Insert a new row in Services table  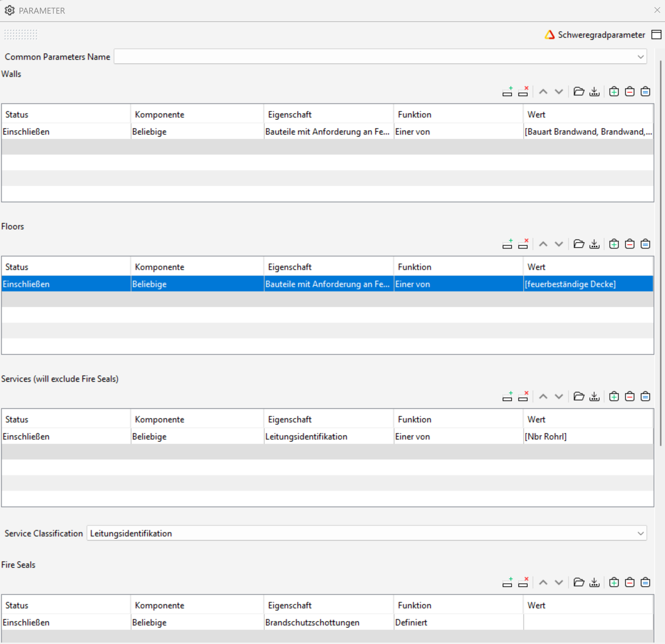(507, 397)
